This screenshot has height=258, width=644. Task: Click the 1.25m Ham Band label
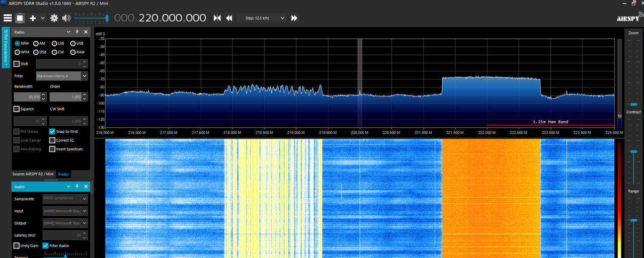pyautogui.click(x=550, y=122)
